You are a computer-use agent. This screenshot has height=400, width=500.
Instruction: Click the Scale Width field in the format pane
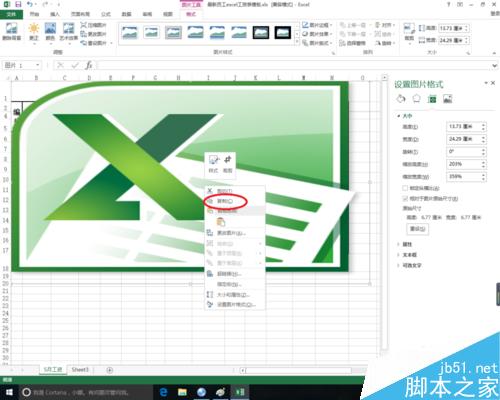click(x=466, y=177)
